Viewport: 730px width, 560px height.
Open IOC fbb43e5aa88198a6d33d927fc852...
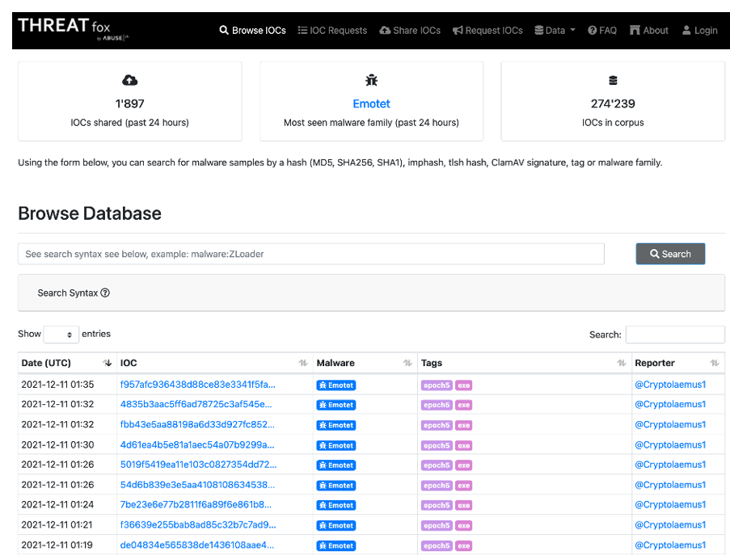pos(197,424)
